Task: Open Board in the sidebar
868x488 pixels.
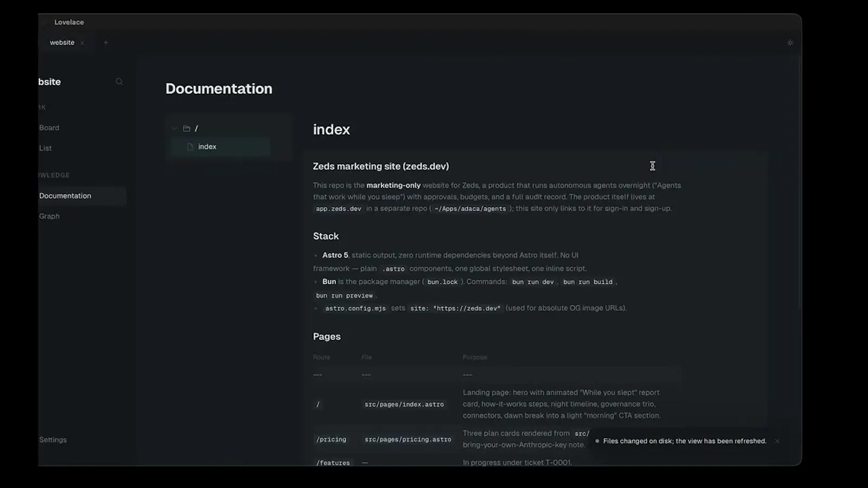Action: coord(49,128)
